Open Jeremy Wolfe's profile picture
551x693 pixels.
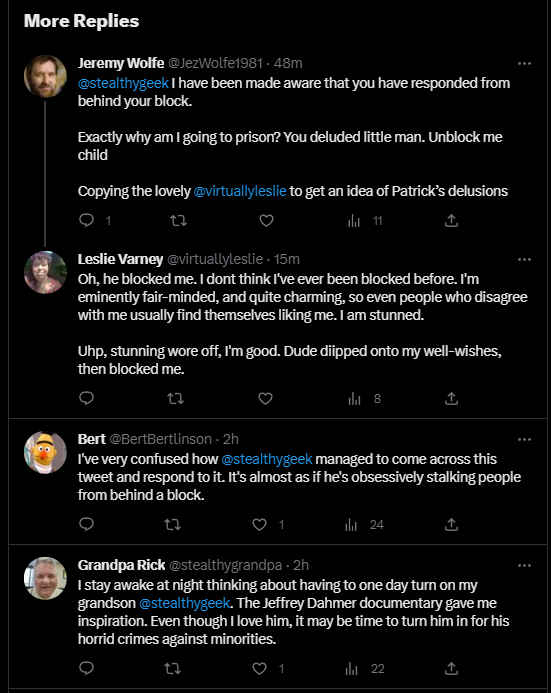[x=45, y=76]
